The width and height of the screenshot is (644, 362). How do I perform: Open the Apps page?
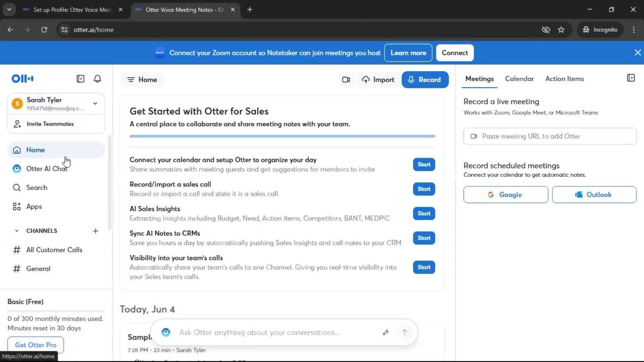pyautogui.click(x=56, y=206)
